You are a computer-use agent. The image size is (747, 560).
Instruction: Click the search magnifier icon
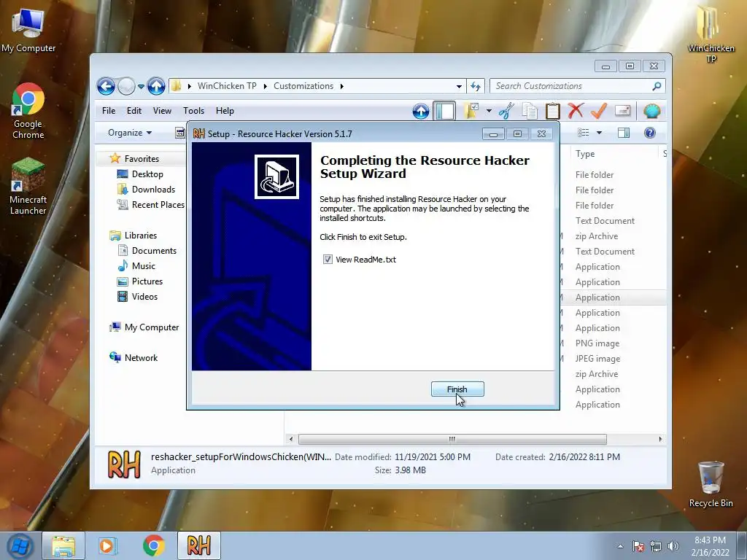[657, 86]
